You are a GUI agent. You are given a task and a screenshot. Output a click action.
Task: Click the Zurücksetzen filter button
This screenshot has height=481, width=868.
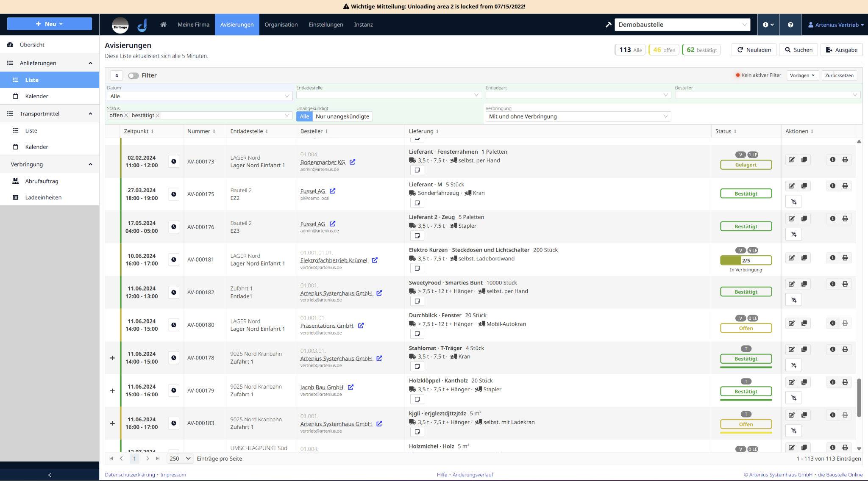point(839,75)
